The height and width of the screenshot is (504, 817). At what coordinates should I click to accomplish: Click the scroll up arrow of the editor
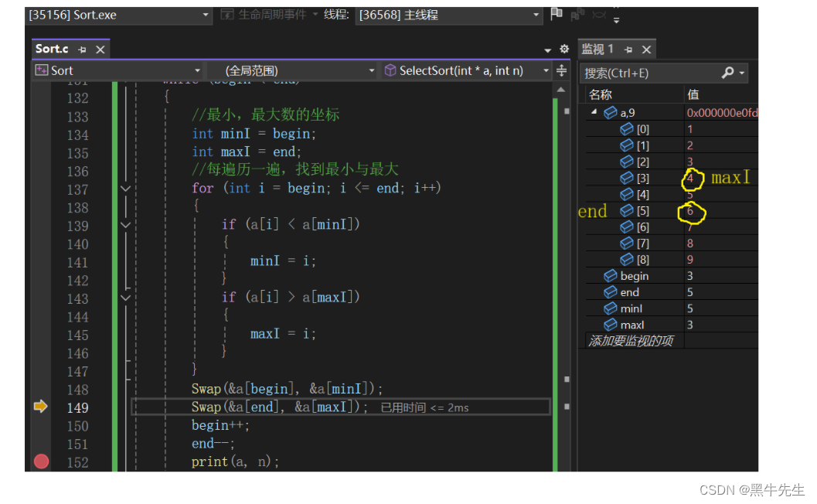point(561,90)
